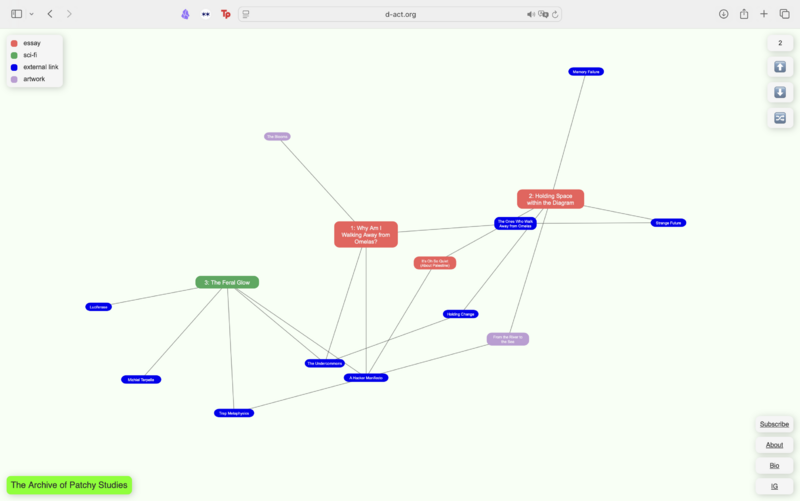Viewport: 800px width, 501px height.
Task: Open the IG link
Action: [774, 487]
